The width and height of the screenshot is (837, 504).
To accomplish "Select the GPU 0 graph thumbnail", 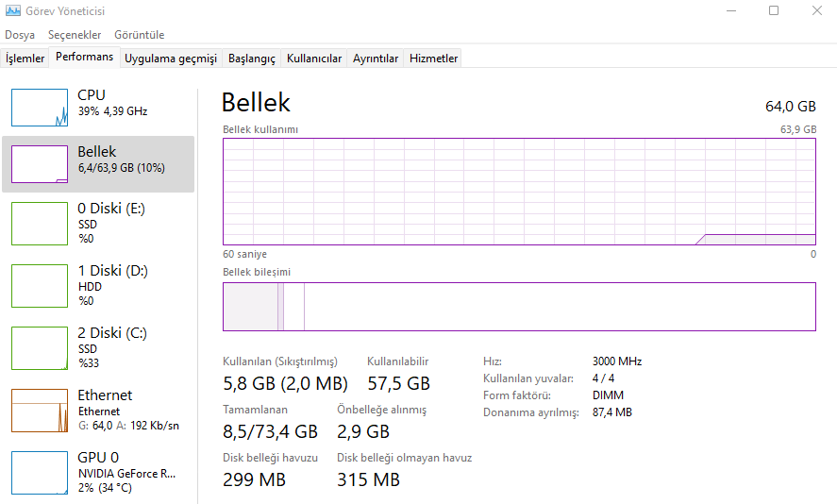I will point(40,472).
